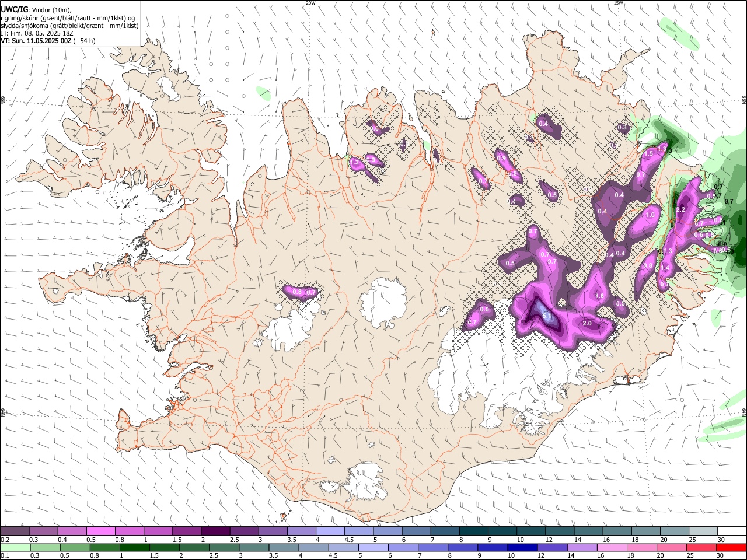Image resolution: width=747 pixels, height=560 pixels.
Task: Click the dark blue rain swatch between 10 and 12
Action: (521, 548)
